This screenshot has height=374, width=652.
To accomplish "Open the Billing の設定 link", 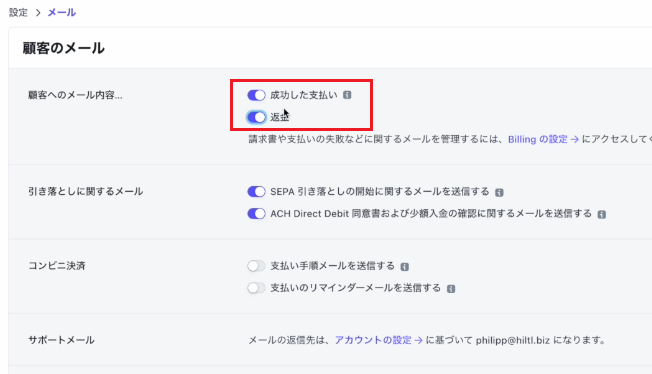I will click(x=543, y=139).
